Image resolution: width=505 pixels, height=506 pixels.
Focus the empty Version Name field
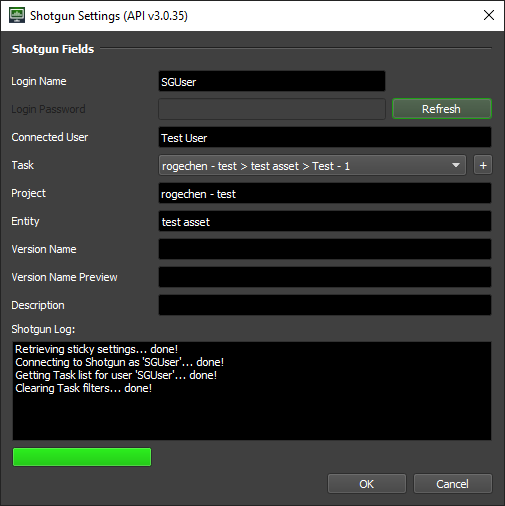click(x=325, y=249)
